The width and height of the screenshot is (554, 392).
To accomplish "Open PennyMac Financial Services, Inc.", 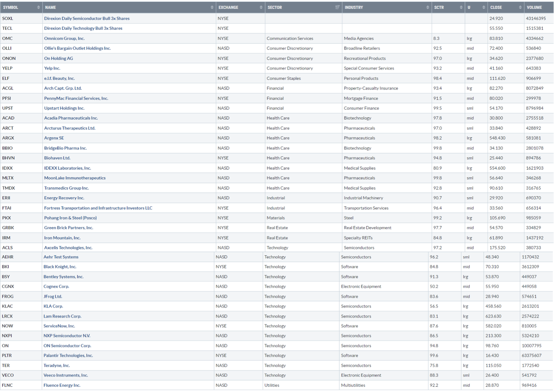I will click(x=76, y=98).
